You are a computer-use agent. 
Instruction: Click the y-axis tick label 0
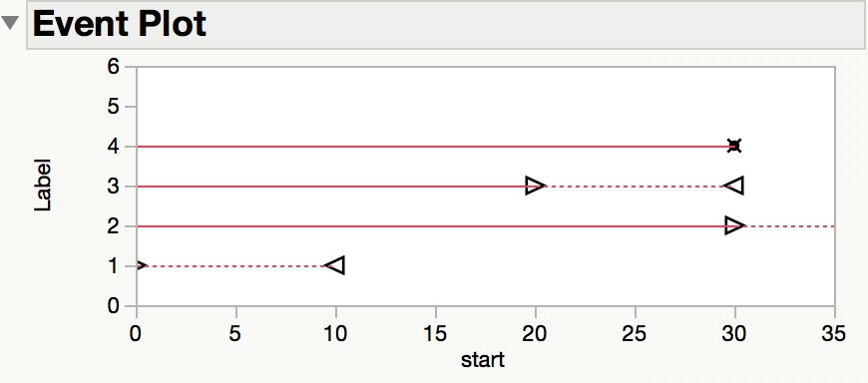tap(113, 305)
